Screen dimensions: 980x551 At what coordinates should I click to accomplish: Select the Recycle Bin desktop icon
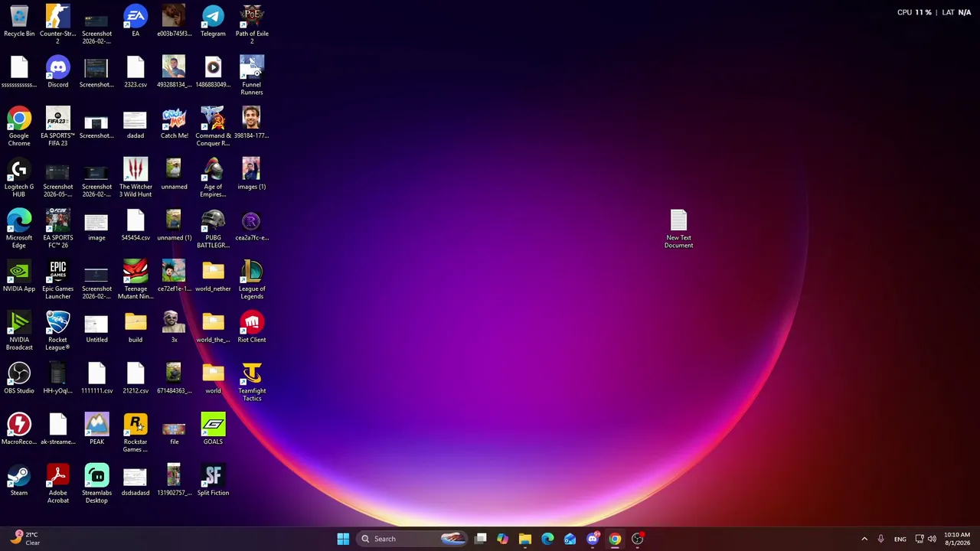pos(19,21)
